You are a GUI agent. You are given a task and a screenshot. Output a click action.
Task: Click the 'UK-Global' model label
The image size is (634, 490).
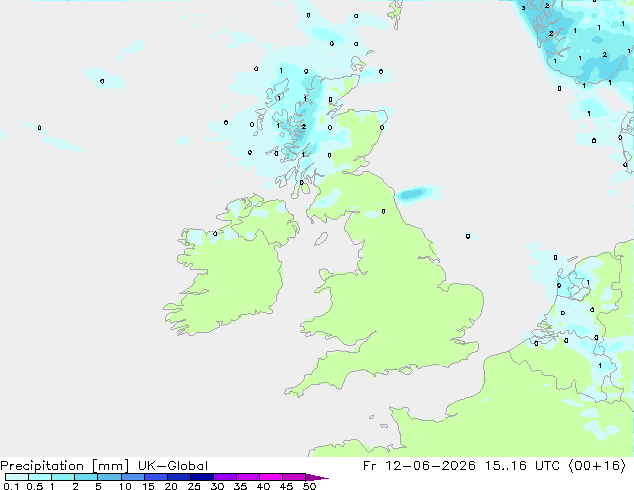173,466
